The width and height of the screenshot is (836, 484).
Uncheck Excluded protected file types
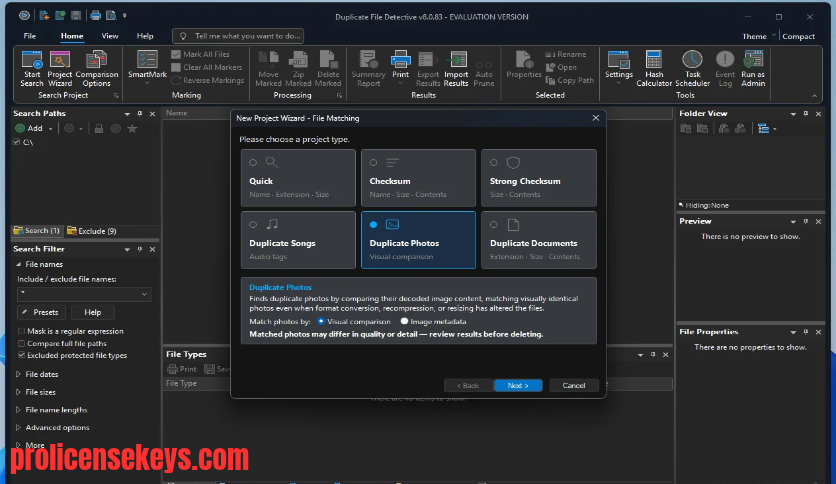(21, 356)
